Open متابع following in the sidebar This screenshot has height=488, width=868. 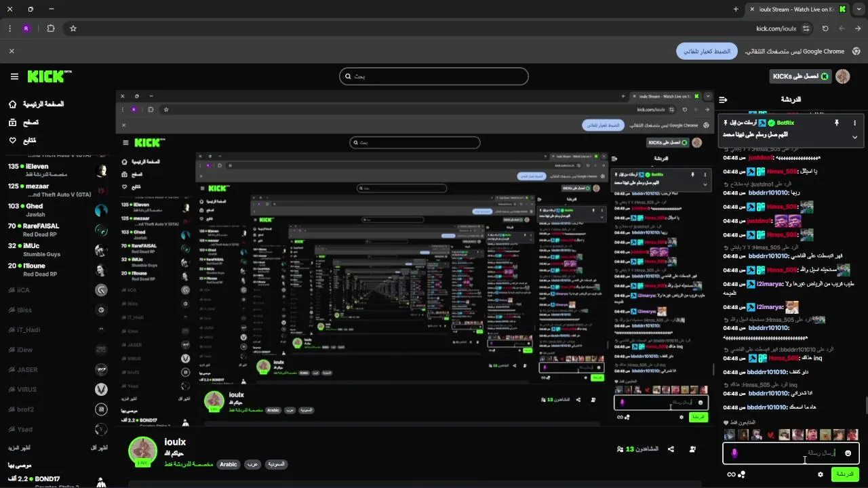point(22,140)
